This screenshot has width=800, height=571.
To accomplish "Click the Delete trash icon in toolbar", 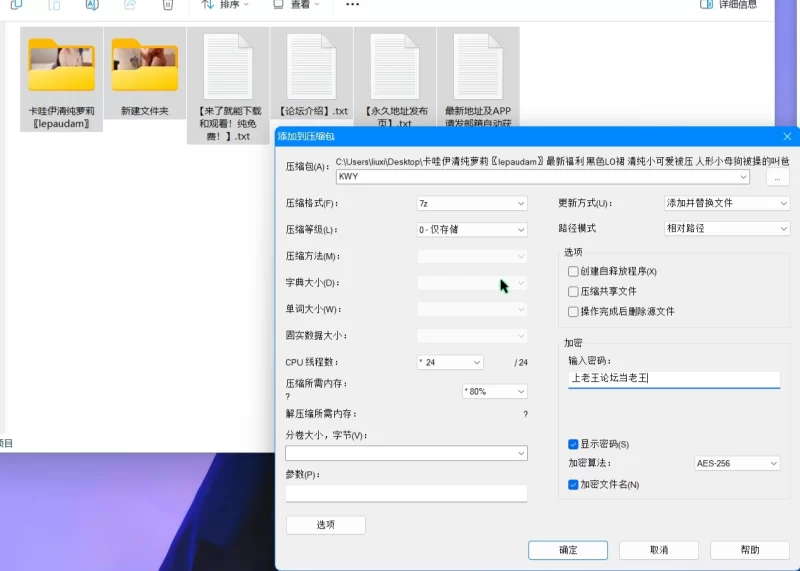I will [167, 5].
